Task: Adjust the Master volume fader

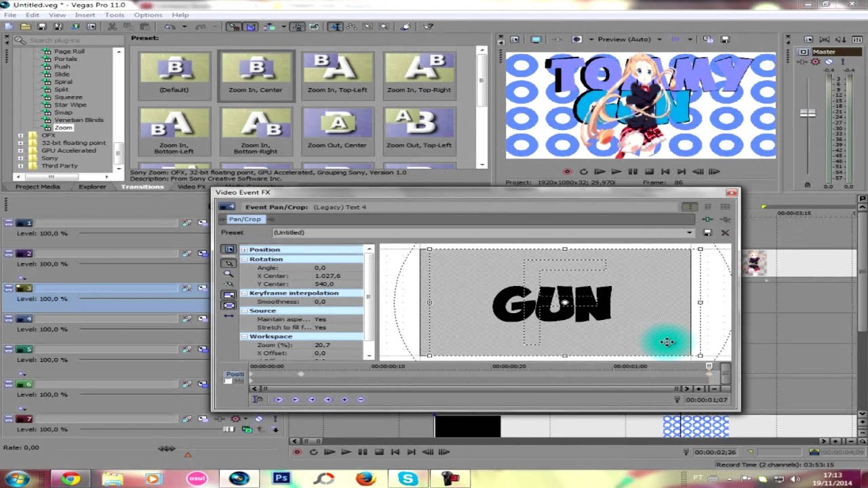Action: [x=808, y=114]
